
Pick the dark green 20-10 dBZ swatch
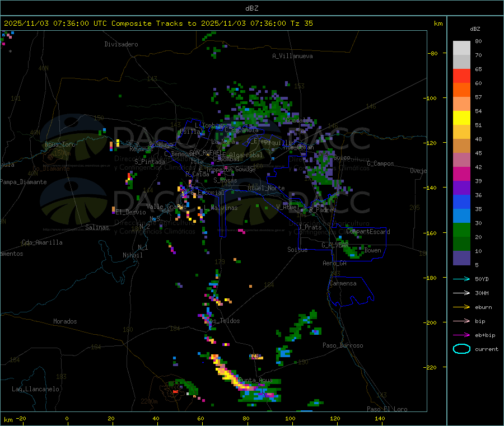(461, 244)
